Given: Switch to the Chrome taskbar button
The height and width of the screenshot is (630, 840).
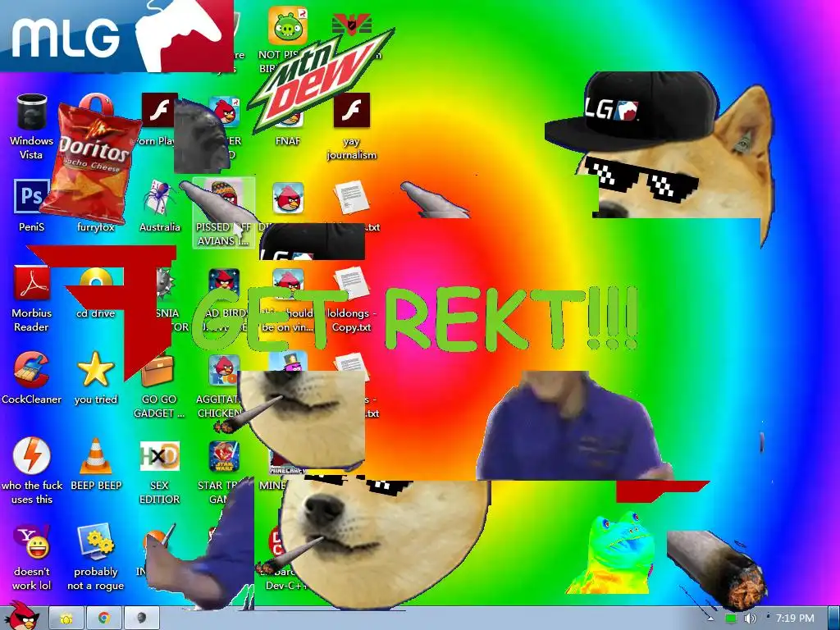Looking at the screenshot, I should click(104, 619).
